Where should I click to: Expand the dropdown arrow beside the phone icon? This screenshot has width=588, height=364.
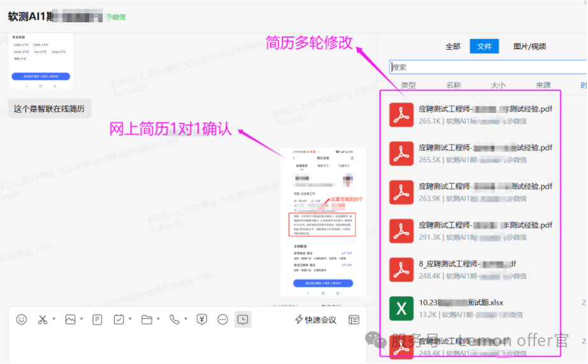click(186, 319)
